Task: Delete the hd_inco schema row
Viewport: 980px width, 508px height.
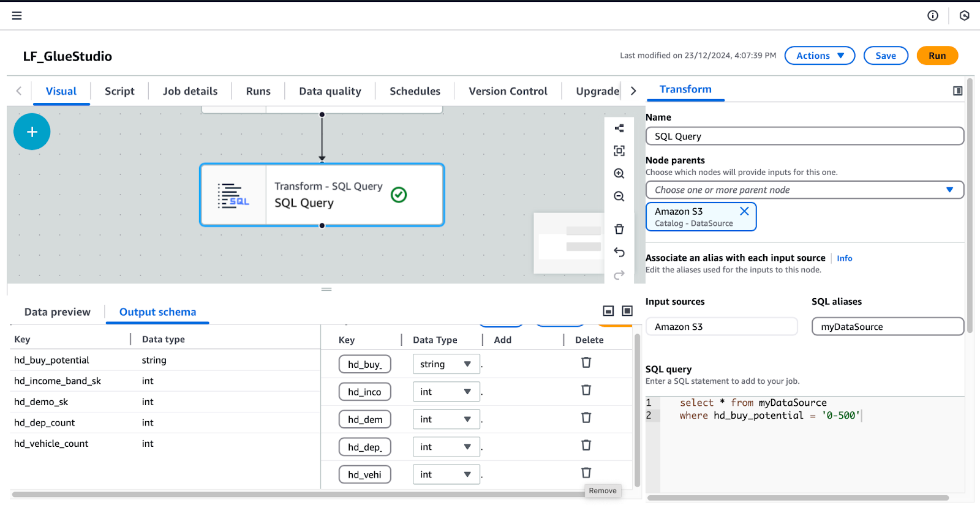Action: tap(586, 390)
